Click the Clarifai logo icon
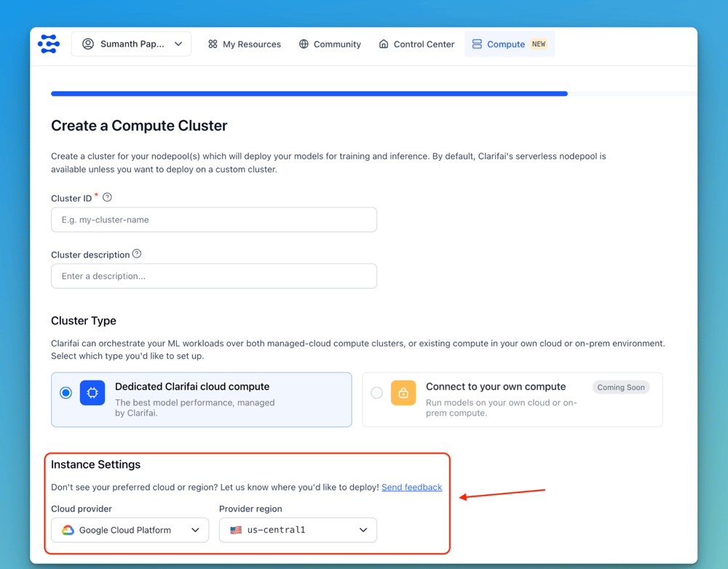The height and width of the screenshot is (569, 728). pyautogui.click(x=49, y=44)
